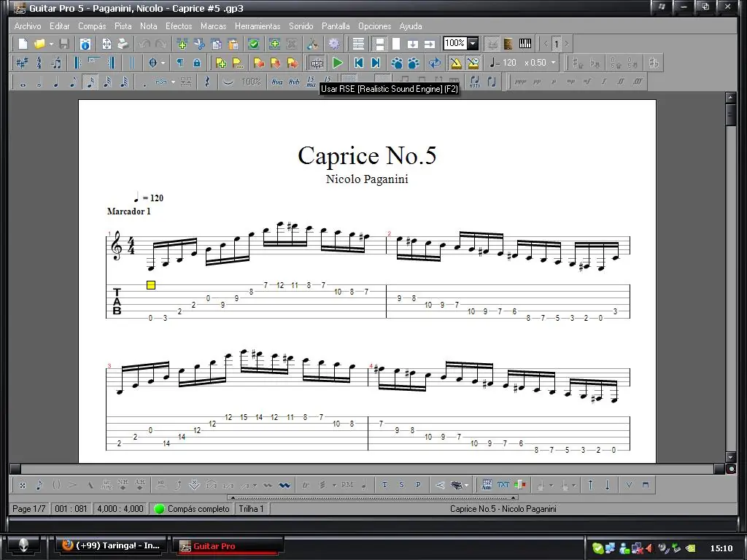Toggle the RSE Realistic Sound Engine button
The width and height of the screenshot is (747, 560).
coord(317,63)
